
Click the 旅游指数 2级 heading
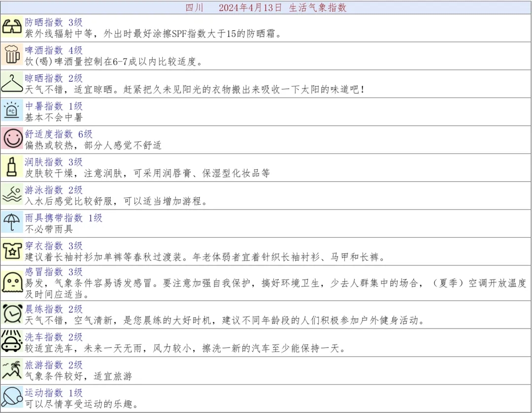(x=54, y=365)
